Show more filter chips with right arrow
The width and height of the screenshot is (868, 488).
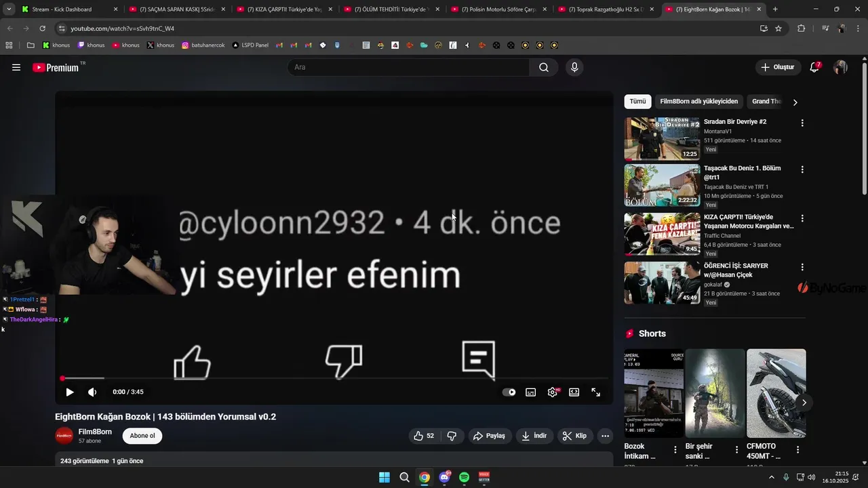click(x=795, y=102)
